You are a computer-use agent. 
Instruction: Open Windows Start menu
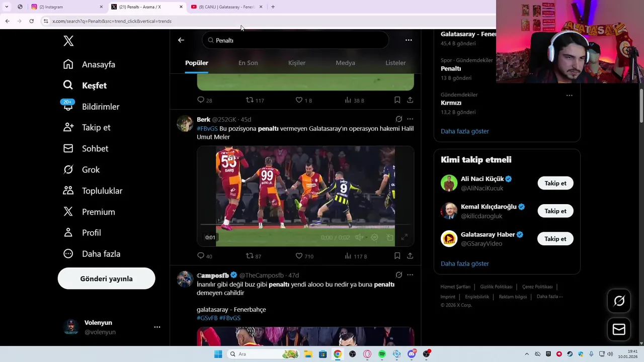tap(218, 354)
